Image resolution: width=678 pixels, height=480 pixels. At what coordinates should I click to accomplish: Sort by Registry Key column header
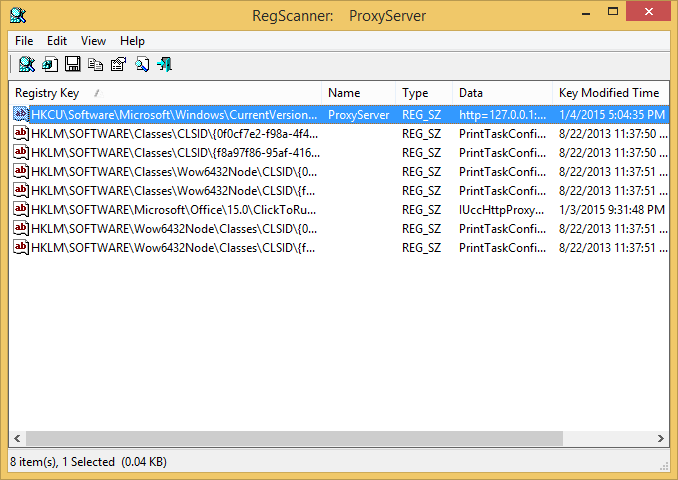coord(165,93)
